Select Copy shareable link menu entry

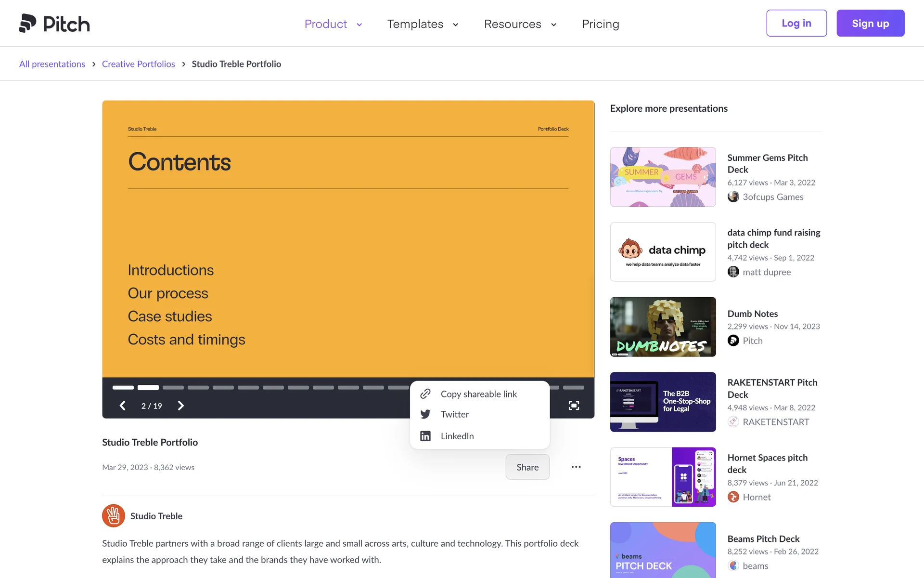[478, 394]
